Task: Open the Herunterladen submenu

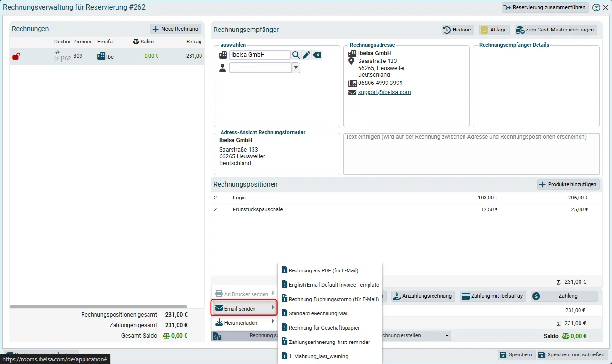Action: tap(244, 323)
